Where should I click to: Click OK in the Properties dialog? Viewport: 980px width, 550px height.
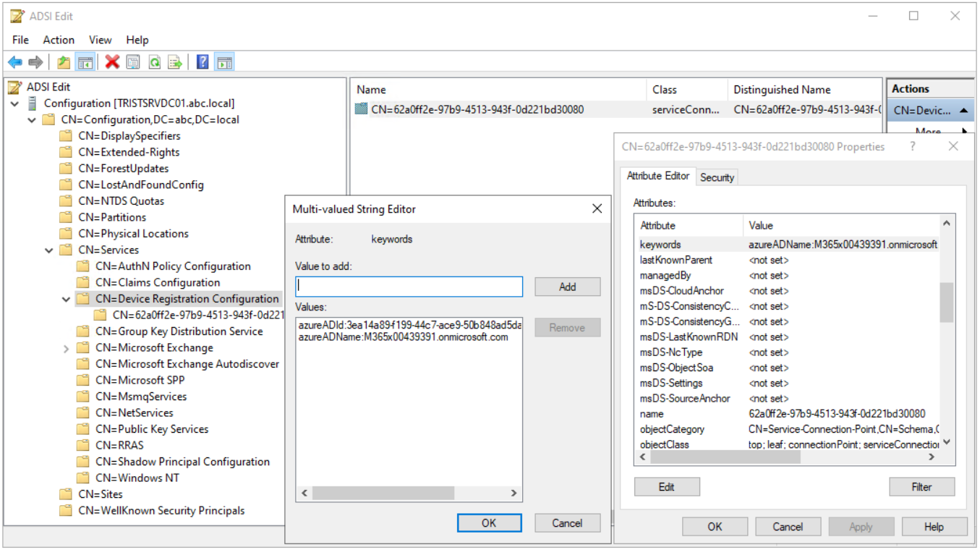click(x=715, y=527)
